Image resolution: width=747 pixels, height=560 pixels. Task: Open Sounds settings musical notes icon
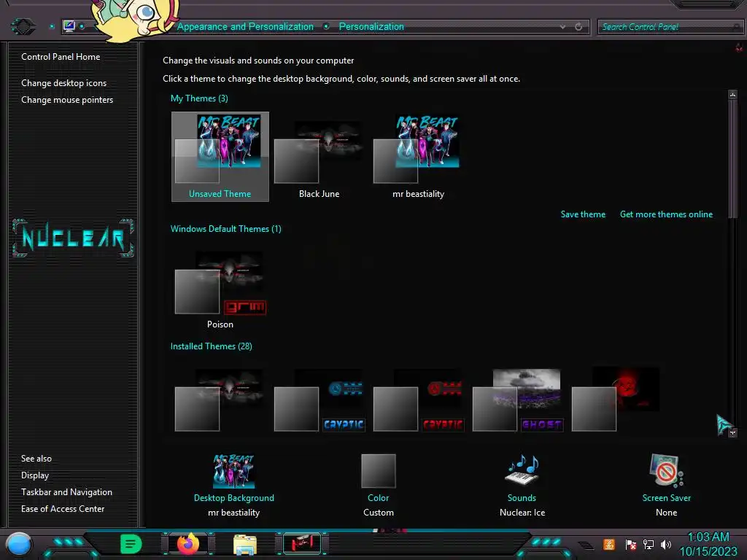coord(522,470)
